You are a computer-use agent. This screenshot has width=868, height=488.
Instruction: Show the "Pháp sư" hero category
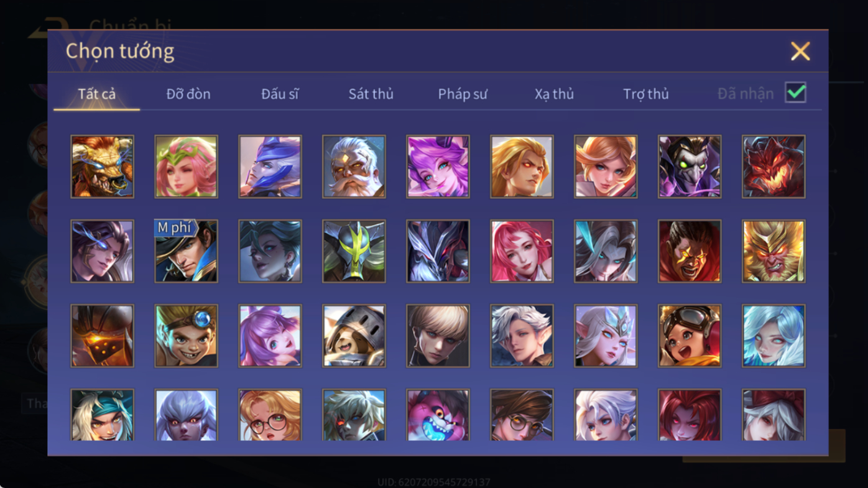coord(463,94)
